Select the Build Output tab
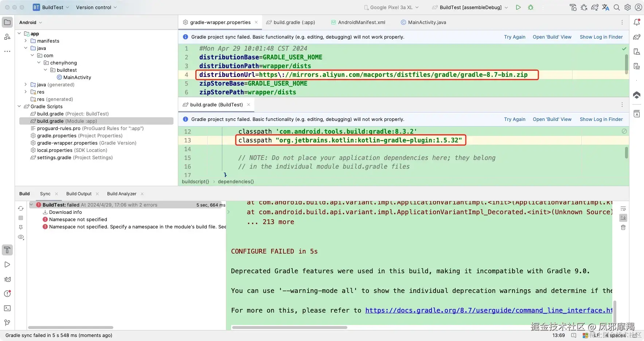Screen dimensions: 644x341 click(79, 194)
